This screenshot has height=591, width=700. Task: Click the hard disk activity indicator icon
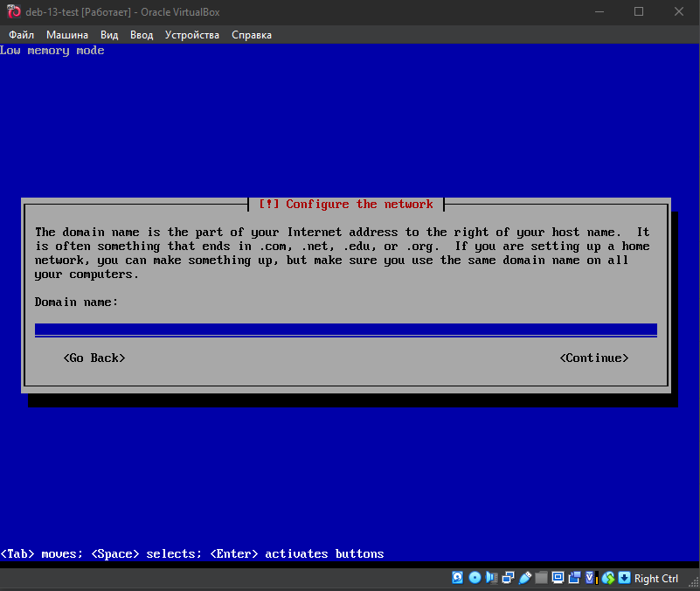[458, 578]
